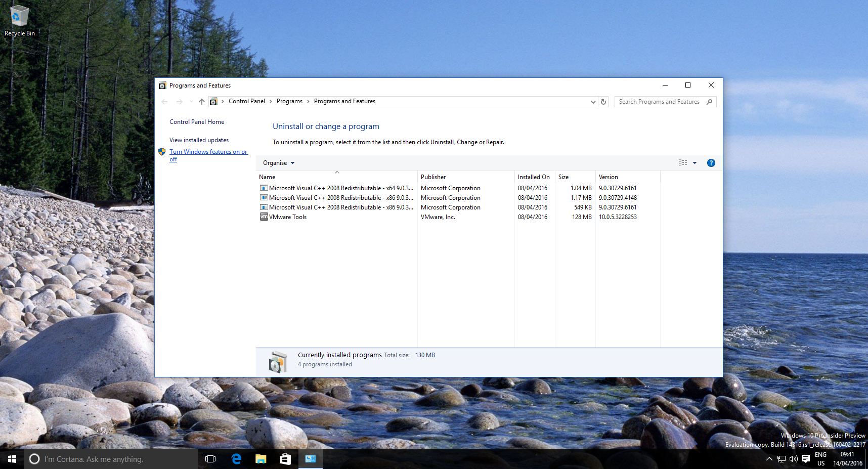868x469 pixels.
Task: Open the address bar history dropdown
Action: [593, 102]
